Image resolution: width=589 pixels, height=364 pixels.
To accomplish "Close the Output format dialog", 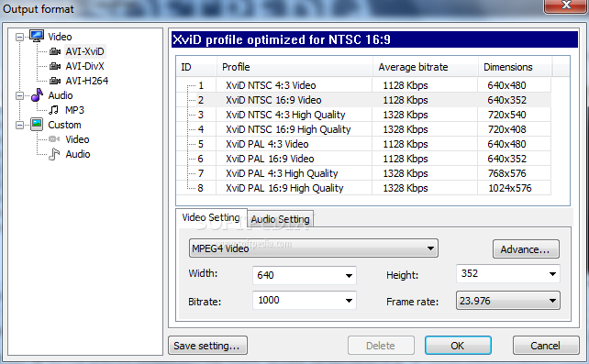I will (x=566, y=6).
